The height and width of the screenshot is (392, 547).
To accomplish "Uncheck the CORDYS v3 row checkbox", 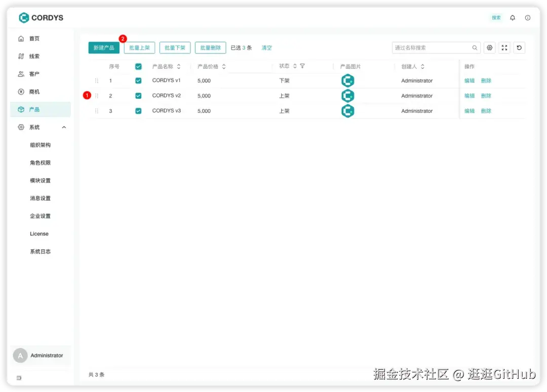I will point(138,110).
